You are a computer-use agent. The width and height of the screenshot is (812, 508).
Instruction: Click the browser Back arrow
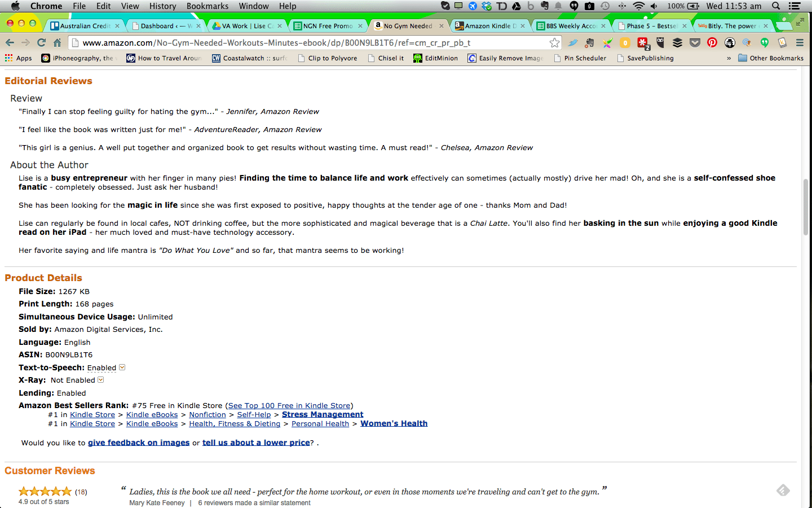[x=10, y=42]
